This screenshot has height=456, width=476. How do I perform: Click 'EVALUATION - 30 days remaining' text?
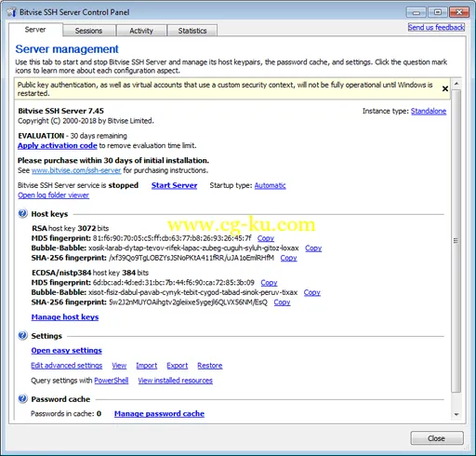tap(73, 136)
